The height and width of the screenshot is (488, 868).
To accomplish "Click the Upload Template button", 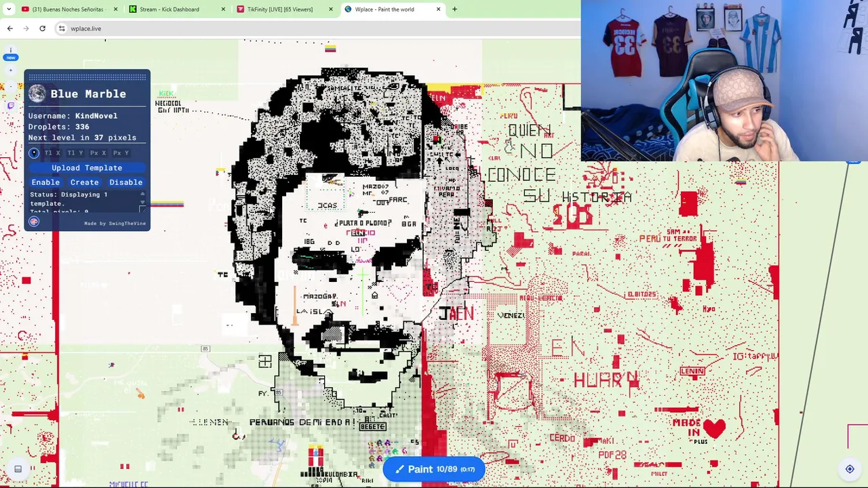I will (x=87, y=167).
